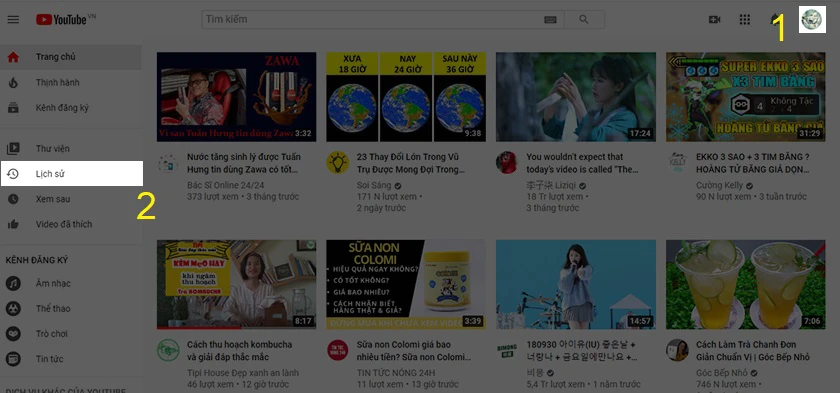Play the lemon tea 7:06 thumbnail
Screen dimensions: 840x393
click(x=746, y=284)
